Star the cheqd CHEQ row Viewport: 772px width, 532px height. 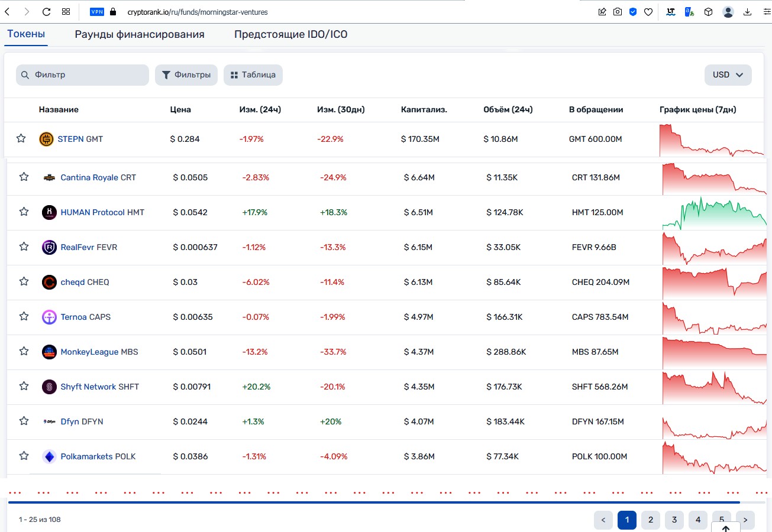pyautogui.click(x=24, y=282)
